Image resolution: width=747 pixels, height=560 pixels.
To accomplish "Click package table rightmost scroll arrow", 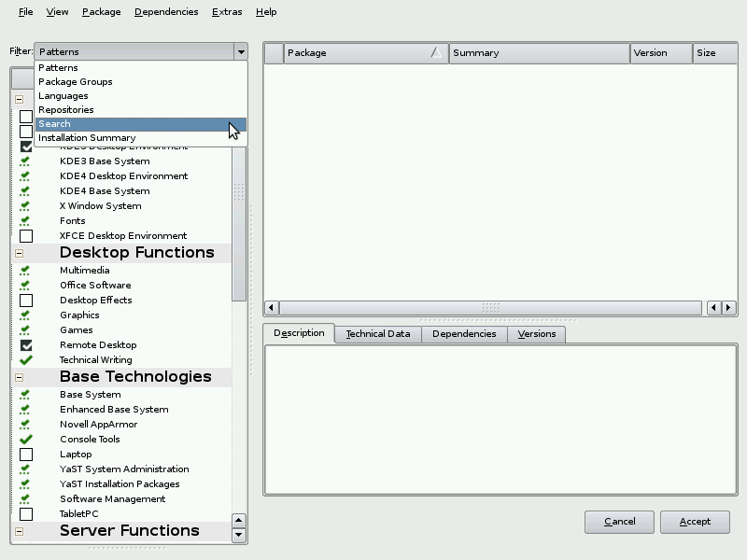I will pyautogui.click(x=728, y=308).
